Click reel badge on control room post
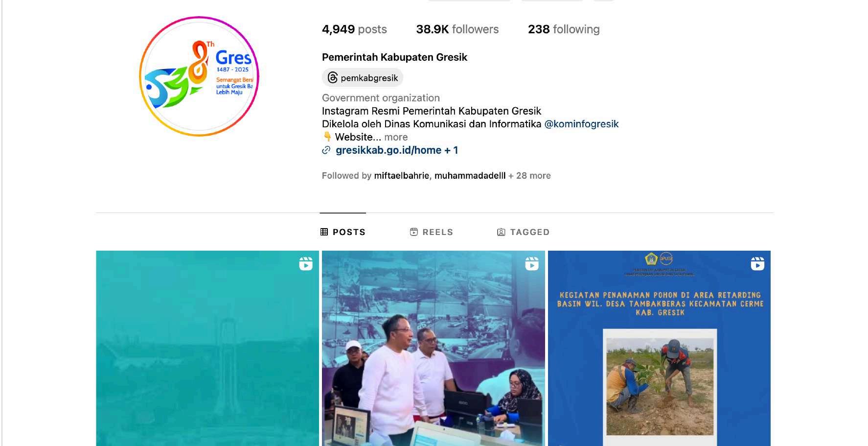This screenshot has width=868, height=446. click(x=532, y=264)
